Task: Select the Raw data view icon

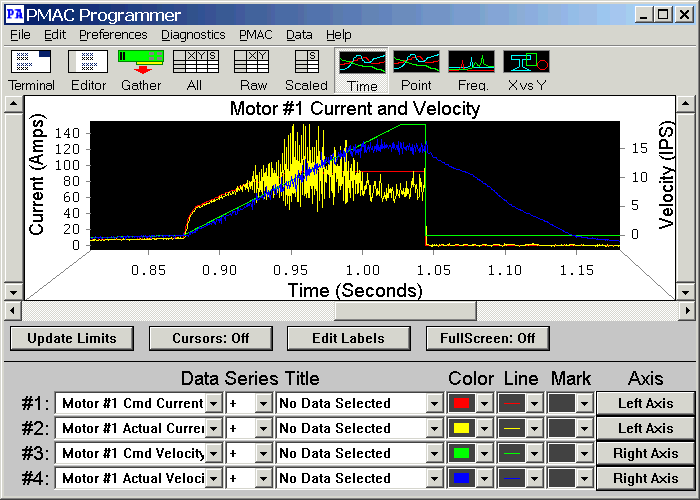Action: pos(252,63)
